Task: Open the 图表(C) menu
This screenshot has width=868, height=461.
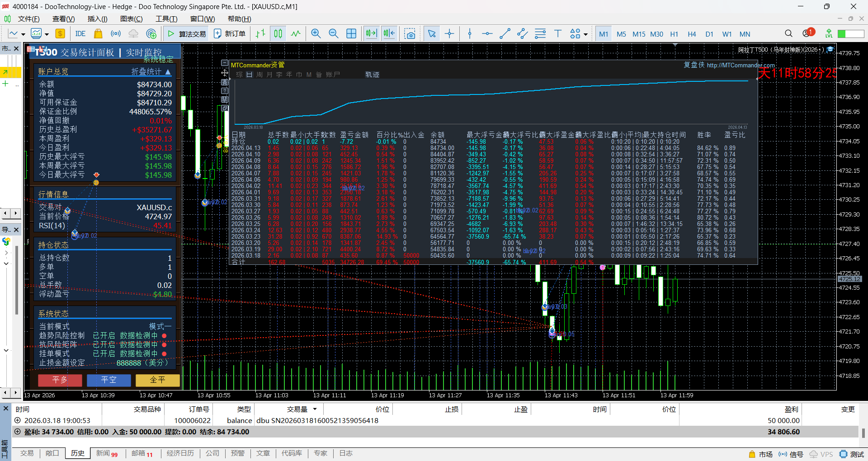Action: [x=131, y=19]
